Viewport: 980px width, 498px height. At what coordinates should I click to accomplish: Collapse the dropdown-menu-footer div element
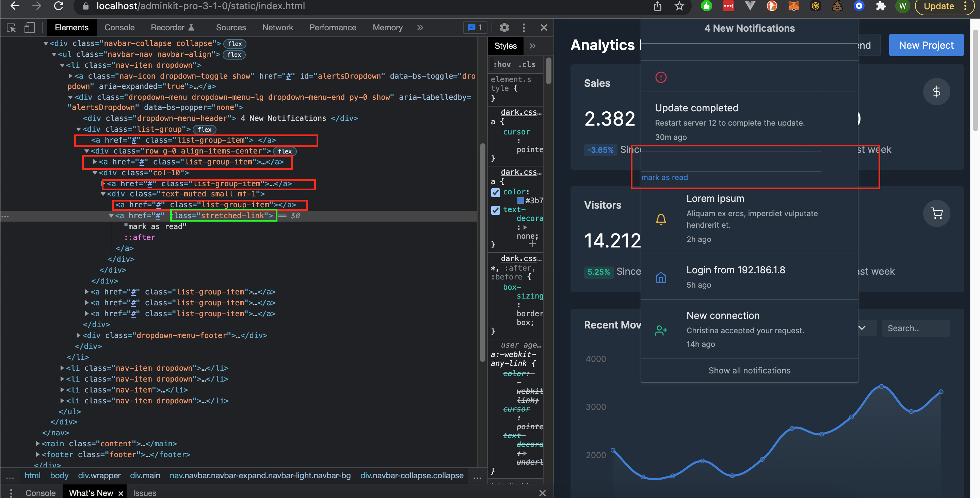tap(78, 335)
